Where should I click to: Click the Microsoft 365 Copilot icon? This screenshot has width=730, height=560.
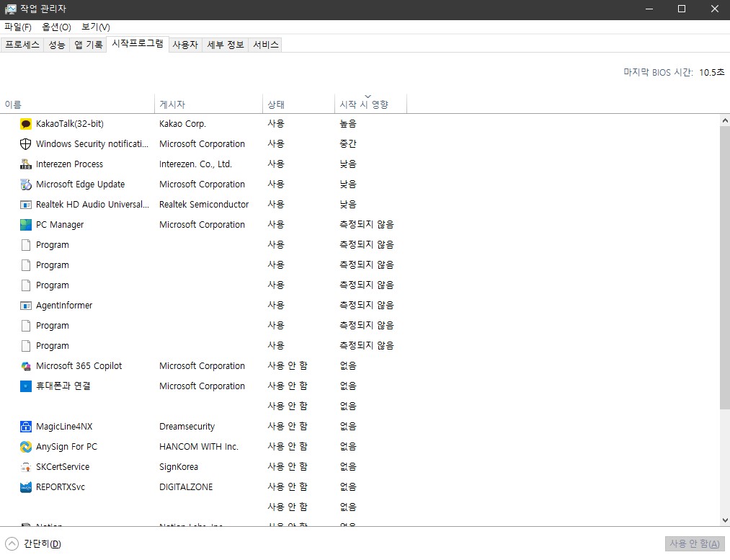[x=25, y=365]
